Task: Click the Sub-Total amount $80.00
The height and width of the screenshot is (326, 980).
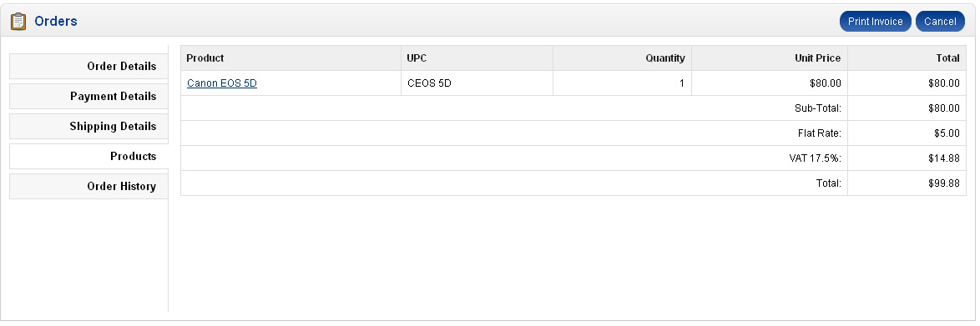Action: pos(944,108)
